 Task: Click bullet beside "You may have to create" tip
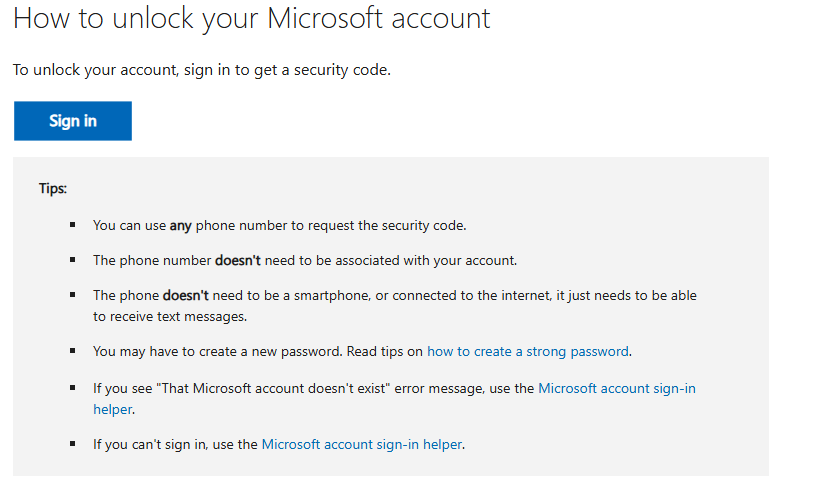(x=74, y=351)
